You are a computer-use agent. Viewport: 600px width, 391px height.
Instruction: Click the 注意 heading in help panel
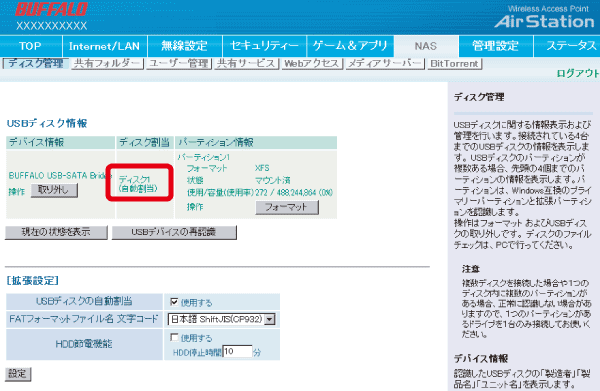coord(471,269)
